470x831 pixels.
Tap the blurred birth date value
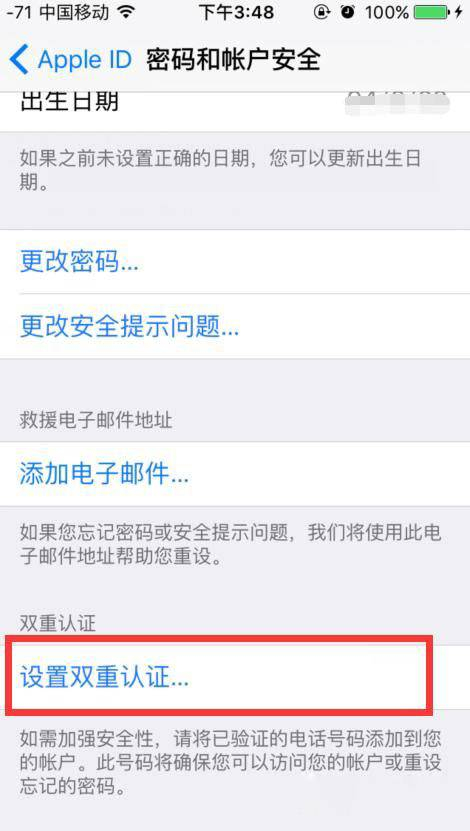(397, 103)
